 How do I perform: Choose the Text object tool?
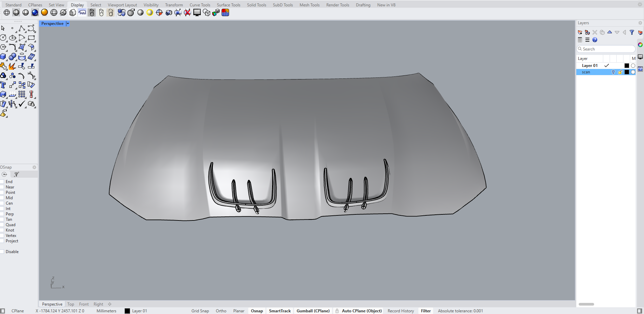pyautogui.click(x=3, y=85)
